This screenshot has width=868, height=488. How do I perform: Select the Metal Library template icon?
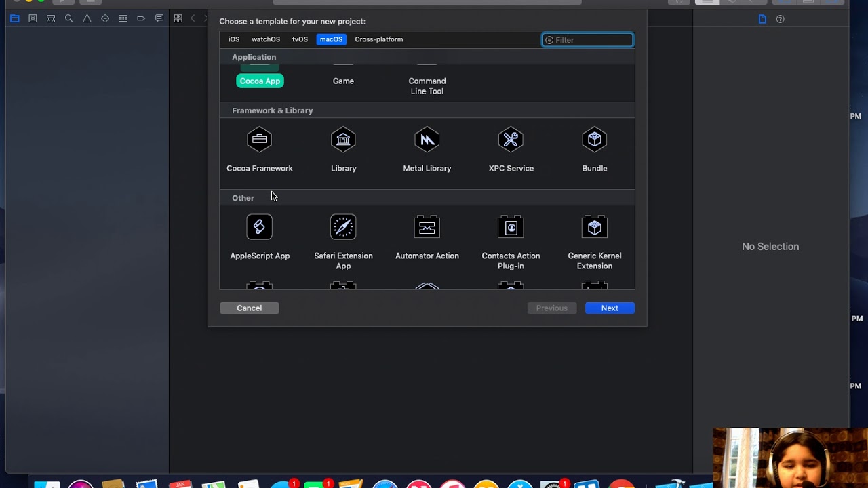pyautogui.click(x=427, y=140)
